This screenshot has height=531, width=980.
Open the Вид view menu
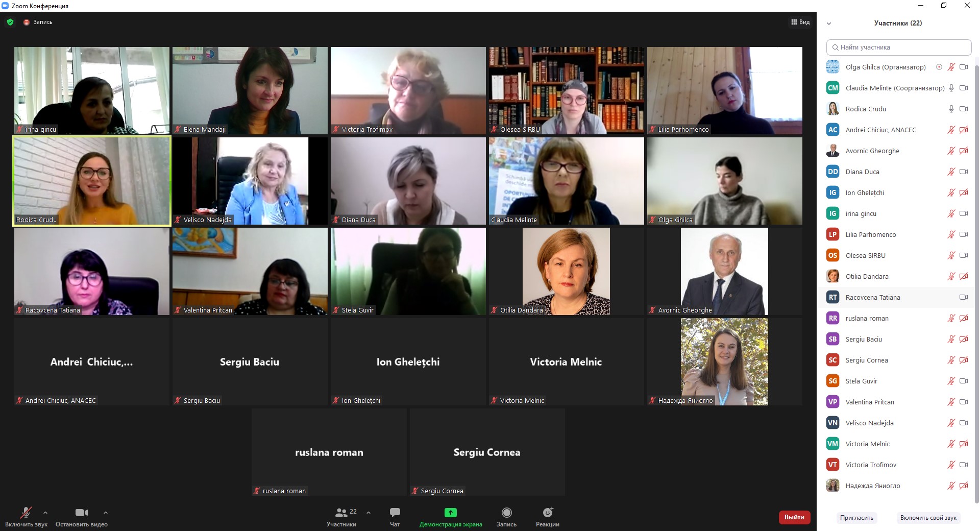(x=800, y=22)
